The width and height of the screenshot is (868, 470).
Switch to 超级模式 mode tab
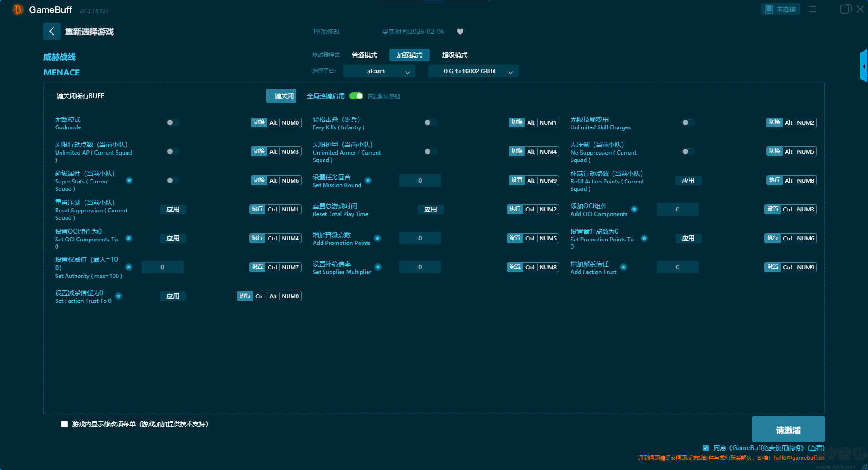click(455, 55)
